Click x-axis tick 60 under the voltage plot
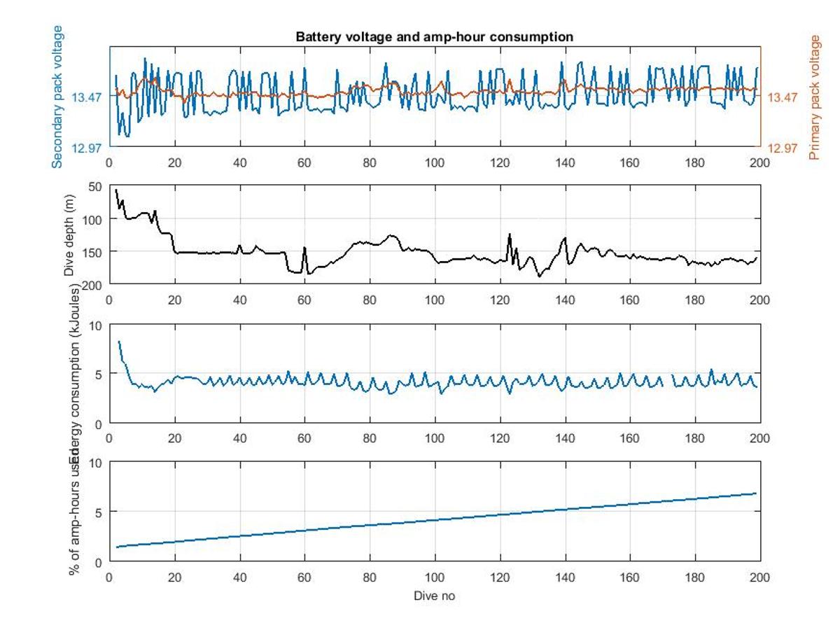The height and width of the screenshot is (630, 840). tap(304, 162)
